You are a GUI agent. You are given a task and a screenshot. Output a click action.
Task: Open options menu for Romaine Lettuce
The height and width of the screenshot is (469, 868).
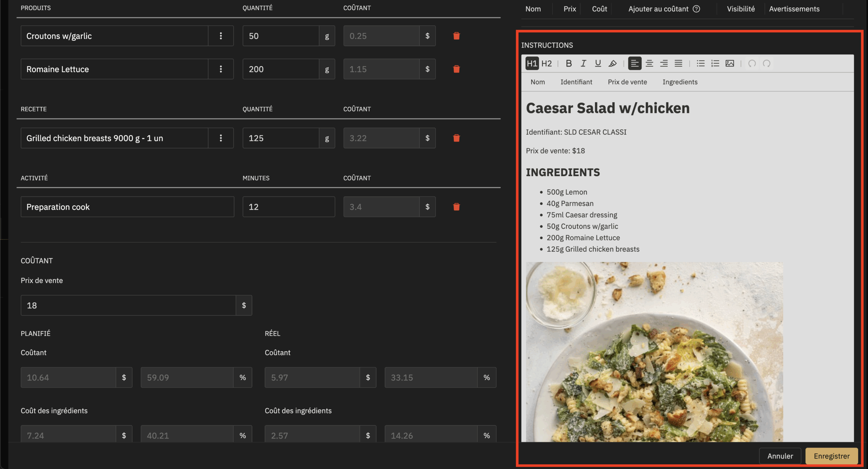pos(221,69)
